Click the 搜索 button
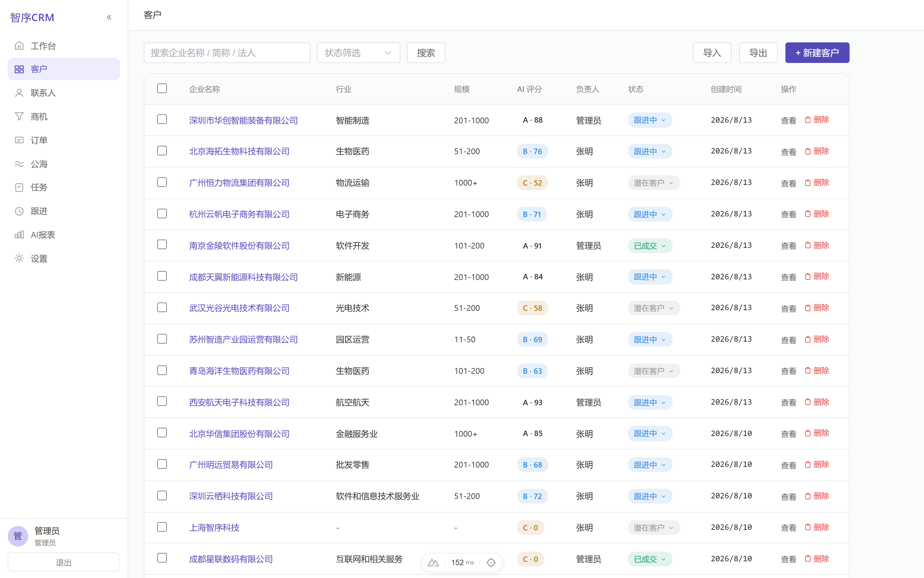The height and width of the screenshot is (578, 924). (x=426, y=53)
